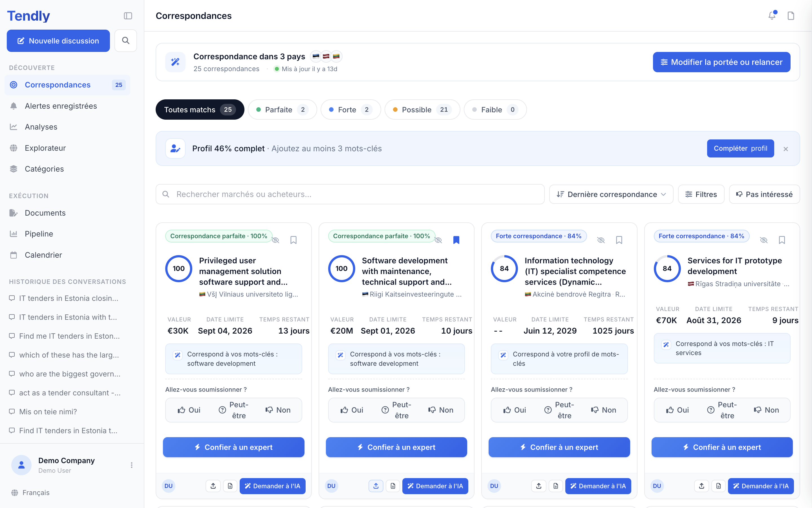Open the Dernière correspondance sort dropdown
This screenshot has width=812, height=508.
[611, 194]
